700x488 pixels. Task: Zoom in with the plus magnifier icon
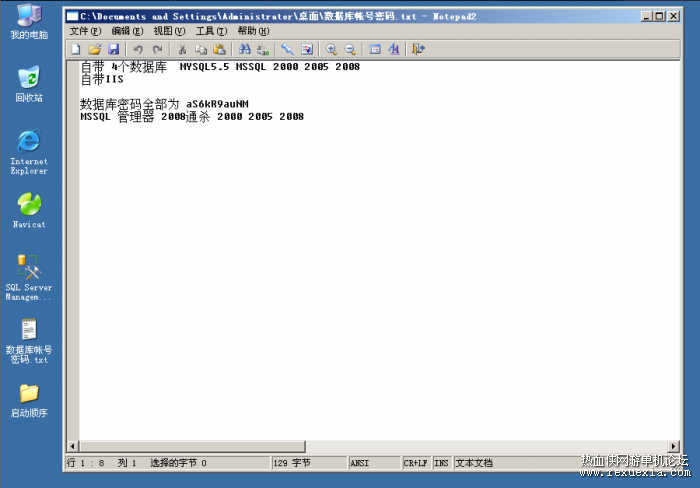[x=331, y=49]
